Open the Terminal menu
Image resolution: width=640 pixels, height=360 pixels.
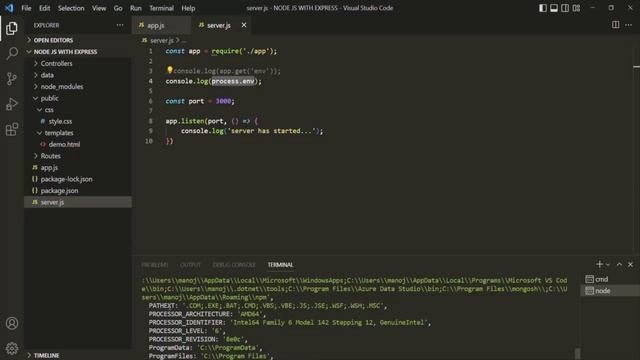pos(161,8)
